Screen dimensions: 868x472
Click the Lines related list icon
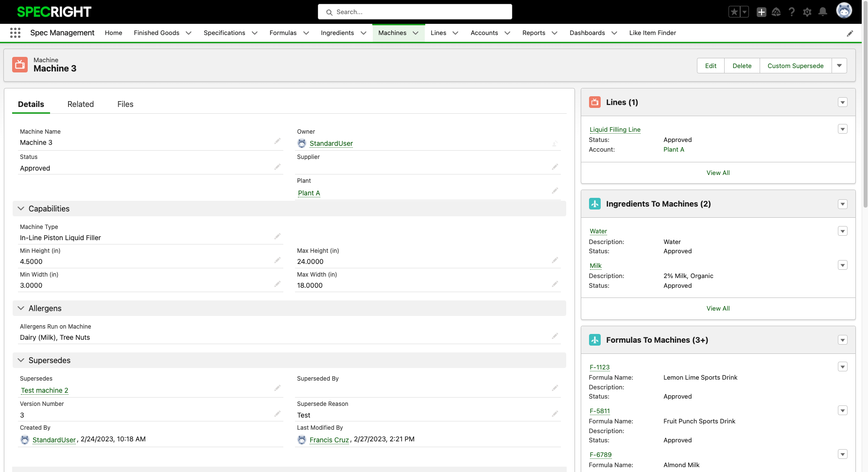595,102
